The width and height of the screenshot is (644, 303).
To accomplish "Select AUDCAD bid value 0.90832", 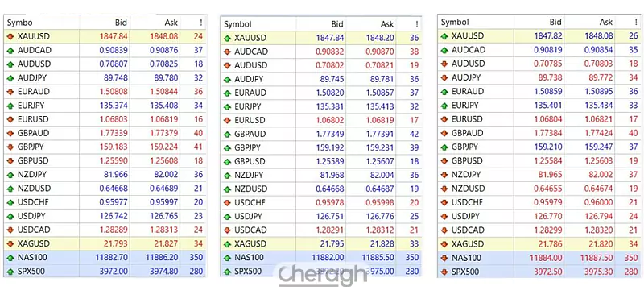I will [330, 52].
